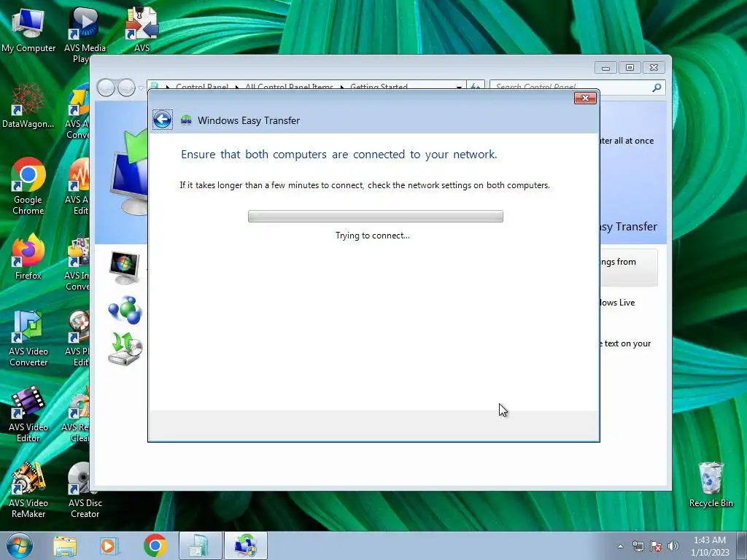The image size is (747, 560).
Task: Maximize the Control Panel window
Action: pos(630,68)
